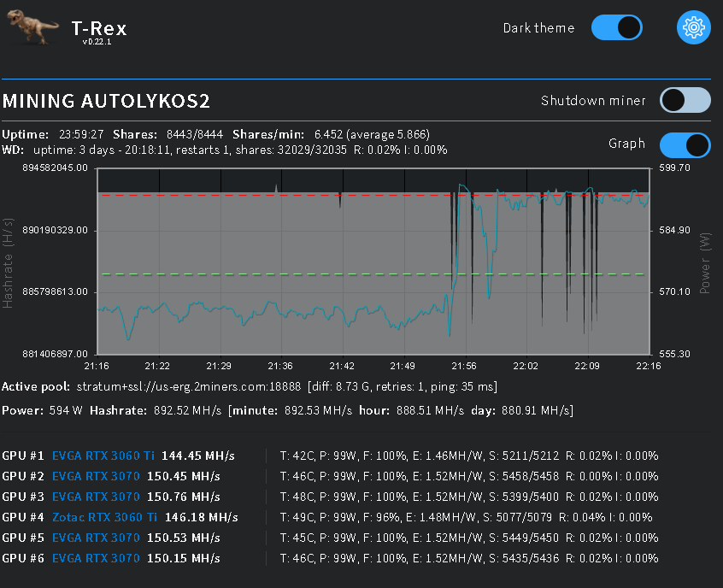Click the Hashrate (H/s) axis label
The image size is (723, 588).
[x=9, y=262]
